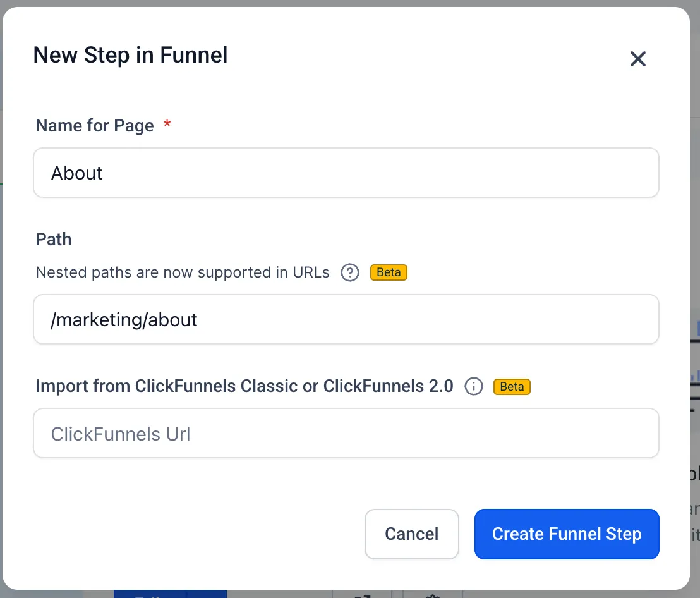Viewport: 700px width, 598px height.
Task: Click the info icon beside the ClickFunnels import label
Action: click(474, 386)
